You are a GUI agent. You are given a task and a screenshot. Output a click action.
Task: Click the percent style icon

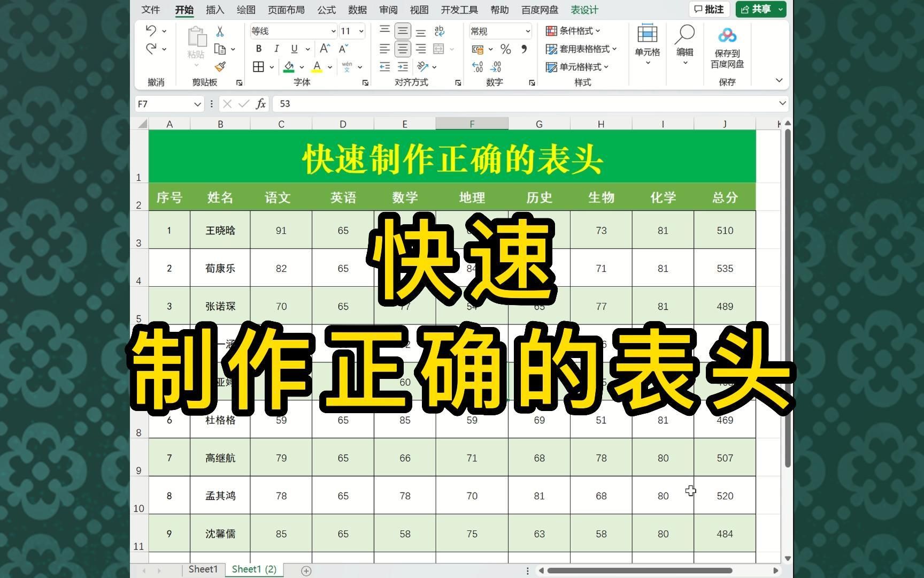[505, 49]
